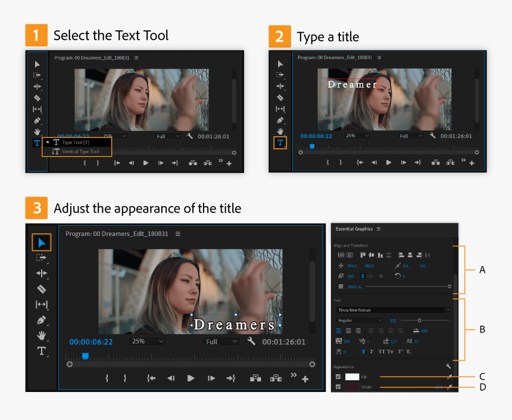Open Times New Roman font dropdown
The height and width of the screenshot is (420, 512).
pyautogui.click(x=394, y=310)
